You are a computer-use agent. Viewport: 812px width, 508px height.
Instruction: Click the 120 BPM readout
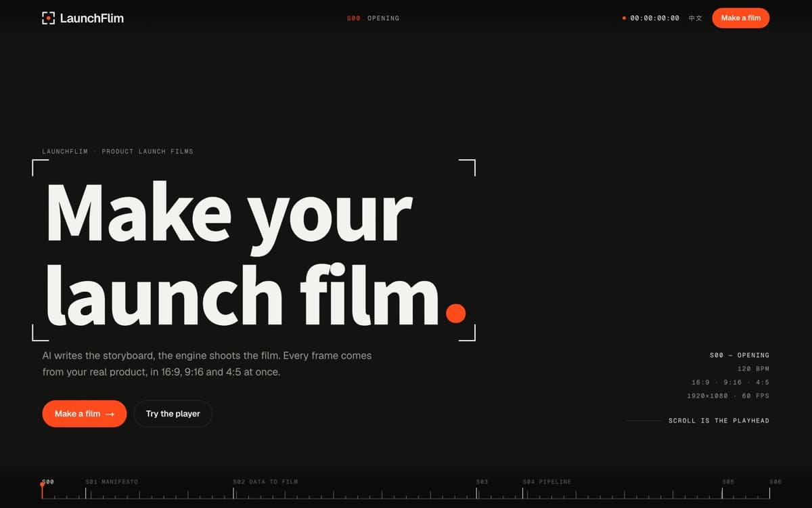pos(753,368)
